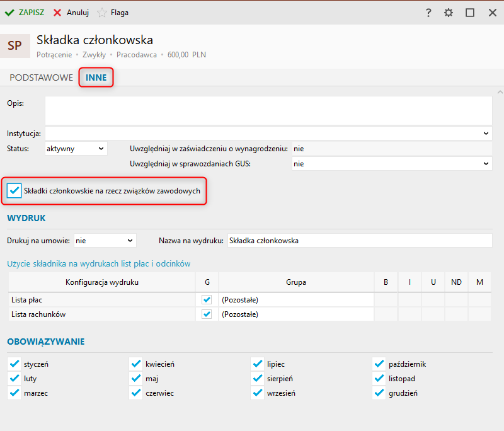
Task: Click the Anuluj label
Action: [x=77, y=13]
